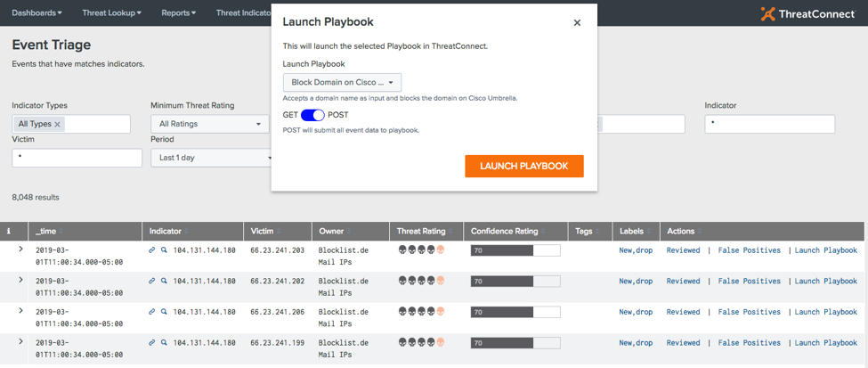Screen dimensions: 868x368
Task: Click the info column header icon
Action: click(x=8, y=231)
